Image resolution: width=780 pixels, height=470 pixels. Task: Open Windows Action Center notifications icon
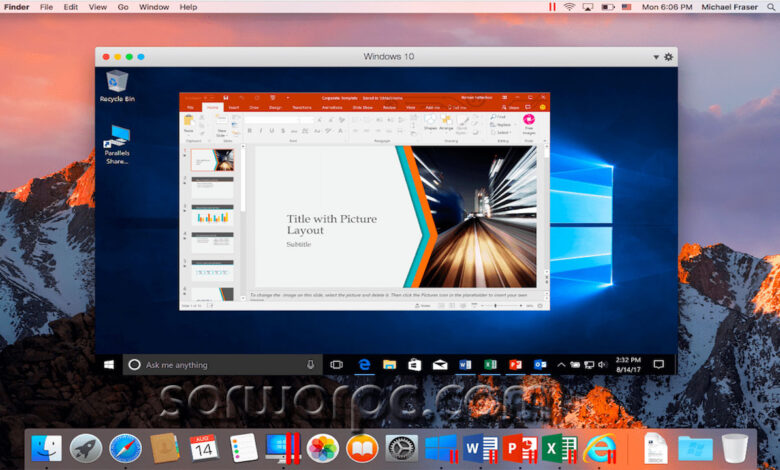[659, 365]
